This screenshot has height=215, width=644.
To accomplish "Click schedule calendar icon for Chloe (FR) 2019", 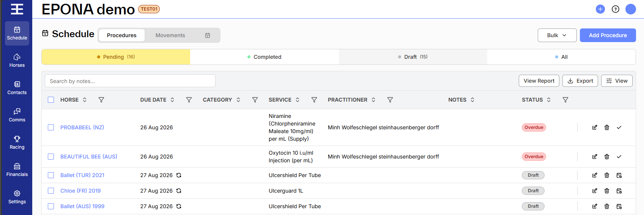I will pos(619,191).
